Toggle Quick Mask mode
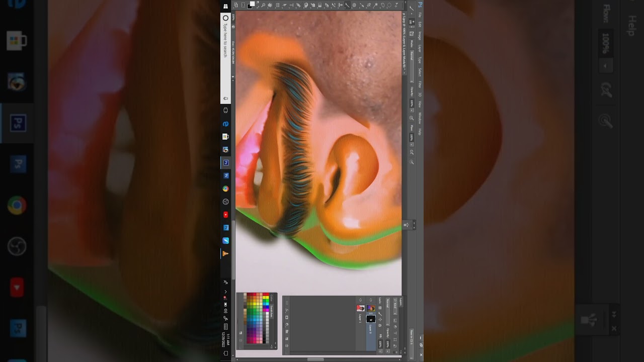644x362 pixels. (x=244, y=5)
